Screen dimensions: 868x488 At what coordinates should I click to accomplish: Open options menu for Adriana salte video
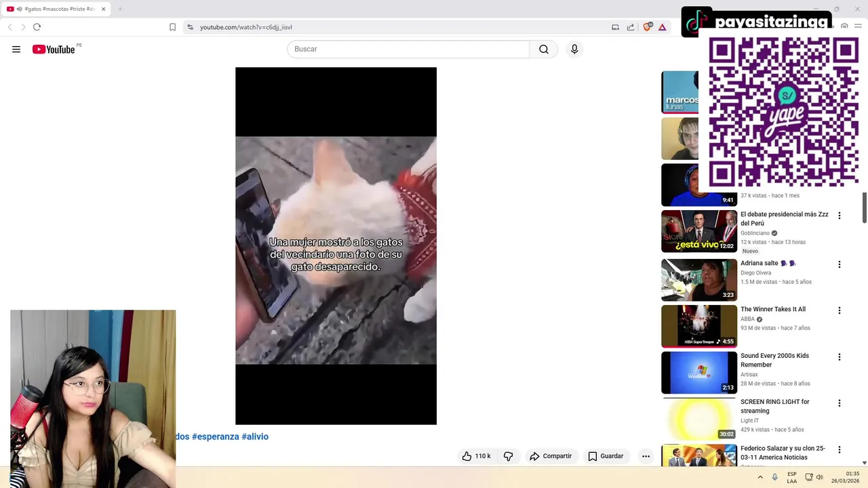[x=839, y=264]
